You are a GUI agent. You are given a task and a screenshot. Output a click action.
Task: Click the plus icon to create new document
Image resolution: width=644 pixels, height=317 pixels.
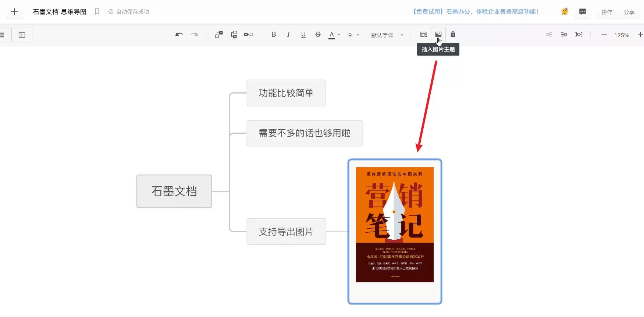click(14, 12)
